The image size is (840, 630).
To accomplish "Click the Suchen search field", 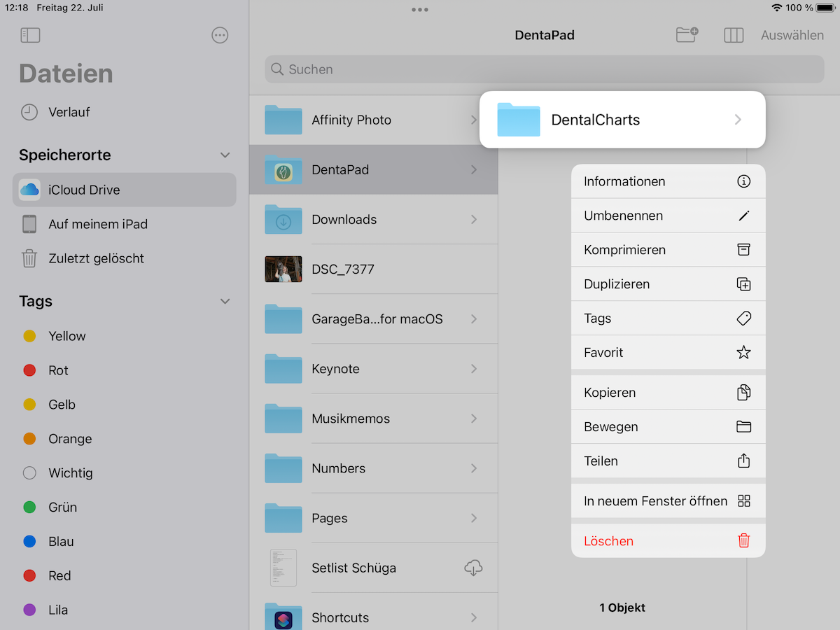I will click(x=545, y=69).
